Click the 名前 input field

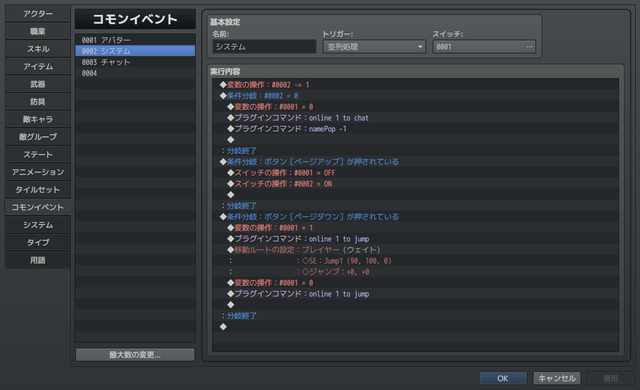tap(264, 47)
